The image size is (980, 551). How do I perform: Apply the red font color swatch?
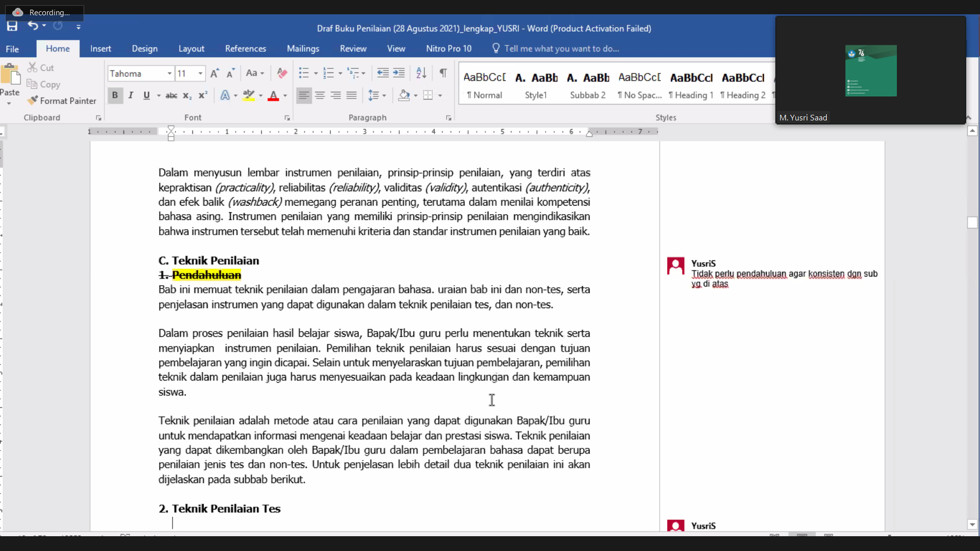pyautogui.click(x=273, y=95)
